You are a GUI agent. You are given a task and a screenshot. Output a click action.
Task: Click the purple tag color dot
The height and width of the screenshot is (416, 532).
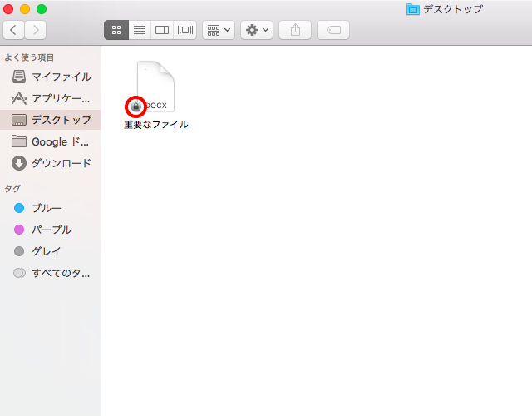19,230
